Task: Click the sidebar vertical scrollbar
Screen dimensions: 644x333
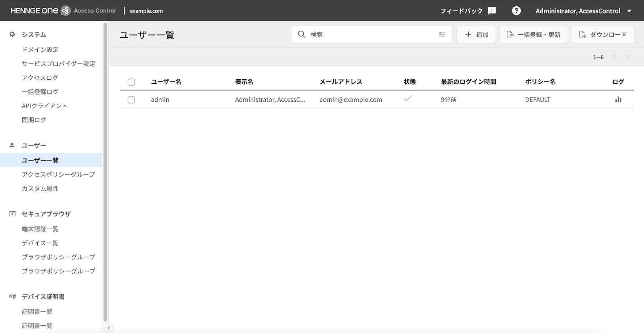Action: point(105,172)
